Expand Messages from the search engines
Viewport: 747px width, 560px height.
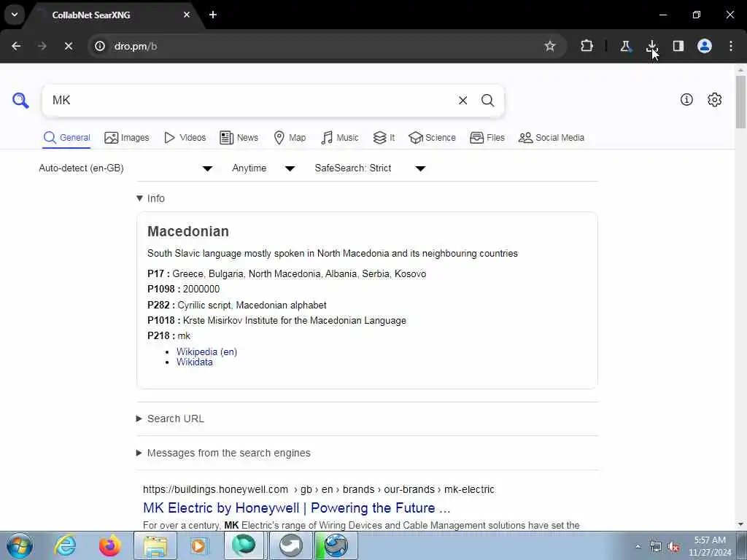(x=223, y=453)
